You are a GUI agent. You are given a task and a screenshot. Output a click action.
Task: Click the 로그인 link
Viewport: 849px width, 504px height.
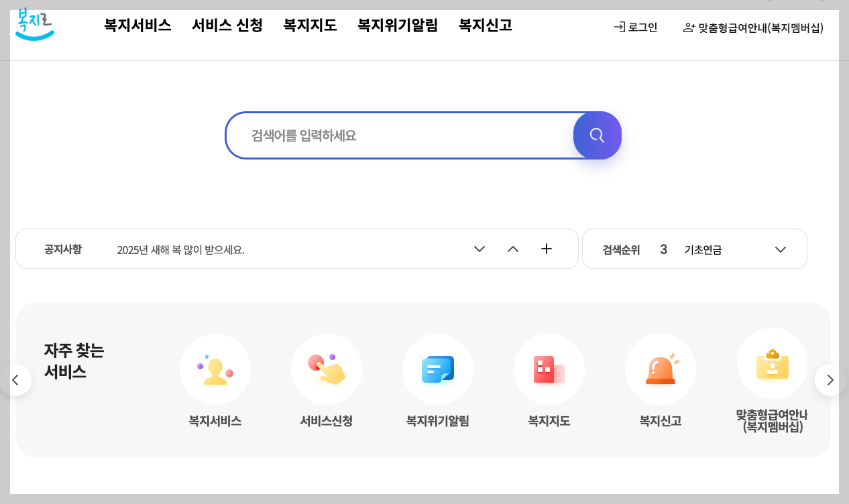coord(636,27)
